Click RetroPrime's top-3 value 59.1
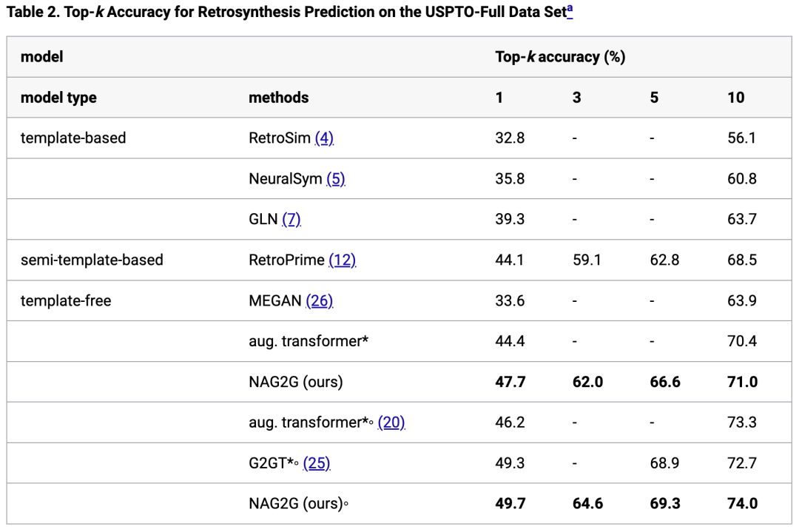The width and height of the screenshot is (799, 532). point(587,260)
